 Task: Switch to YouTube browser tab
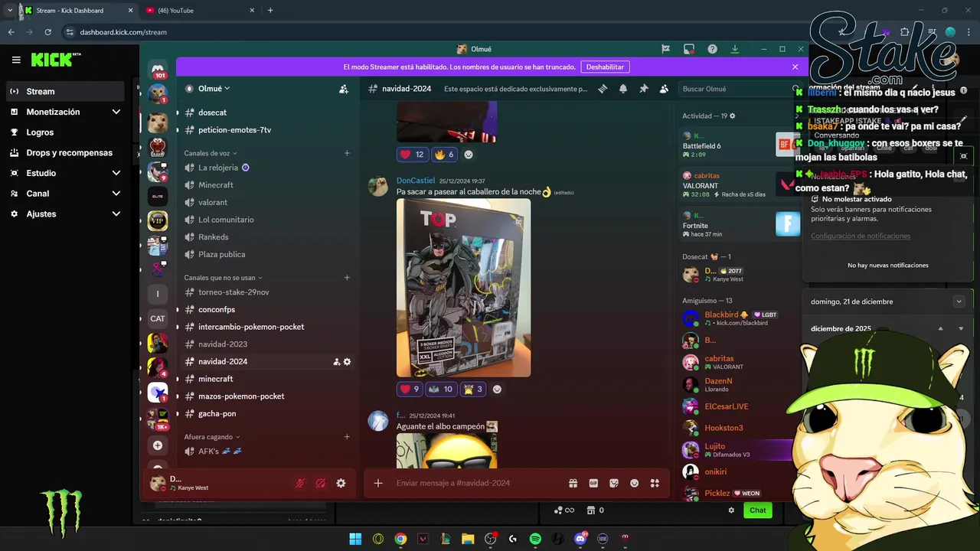(x=199, y=11)
